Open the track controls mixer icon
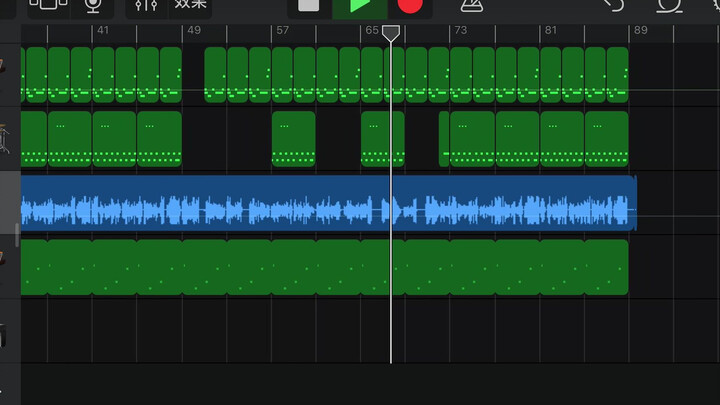Image resolution: width=720 pixels, height=405 pixels. [146, 7]
